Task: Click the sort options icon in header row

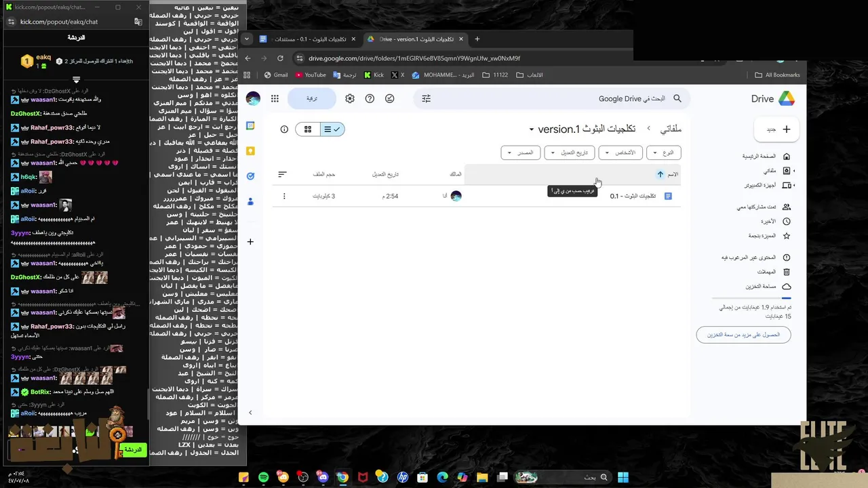Action: point(282,174)
